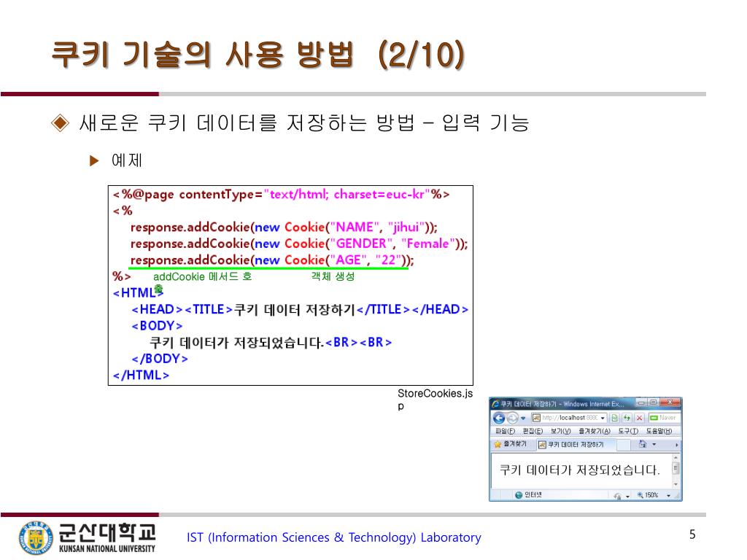The image size is (747, 560).
Task: Click the IE Back arrow button
Action: (x=499, y=418)
